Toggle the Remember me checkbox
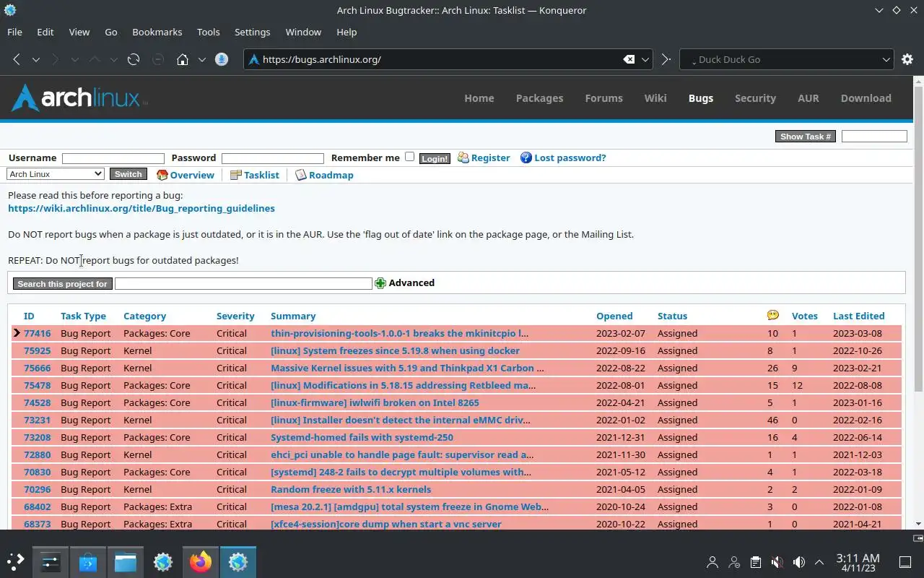Screen dimensions: 924x578 [x=409, y=157]
